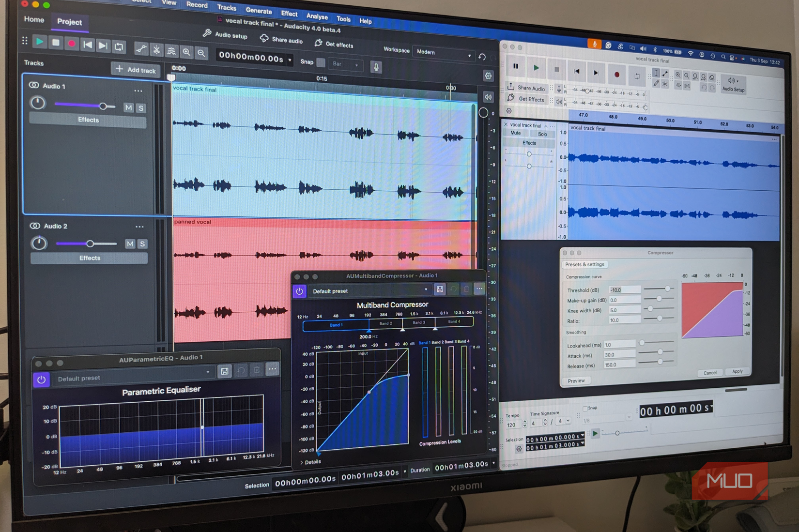Viewport: 799px width, 532px height.
Task: Open the timecode format dropdown arrow in Audacity 4
Action: click(x=290, y=60)
